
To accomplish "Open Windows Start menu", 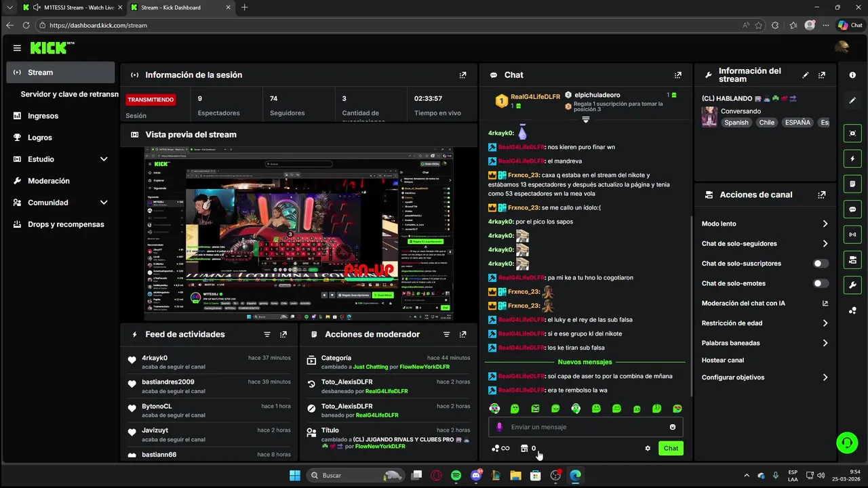I will pos(295,476).
